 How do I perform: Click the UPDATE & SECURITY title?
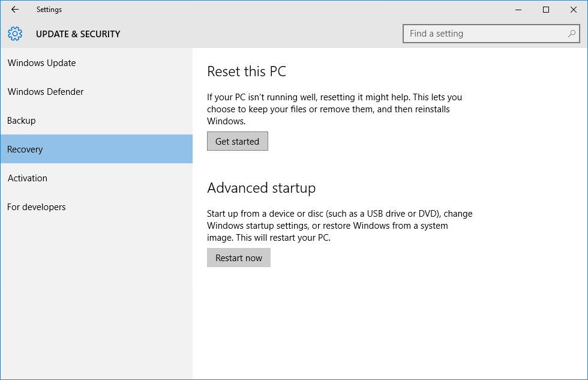[x=78, y=34]
